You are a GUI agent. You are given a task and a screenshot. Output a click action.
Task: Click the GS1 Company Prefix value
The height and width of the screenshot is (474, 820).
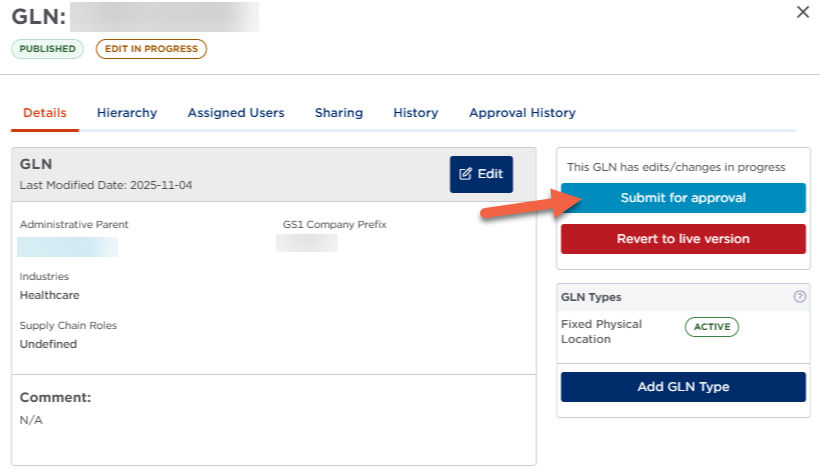tap(307, 243)
